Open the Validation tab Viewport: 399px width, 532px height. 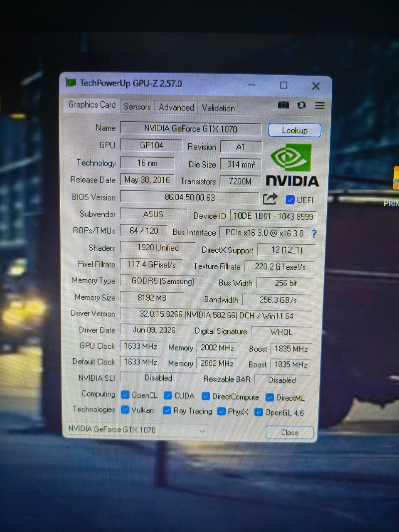(x=218, y=108)
